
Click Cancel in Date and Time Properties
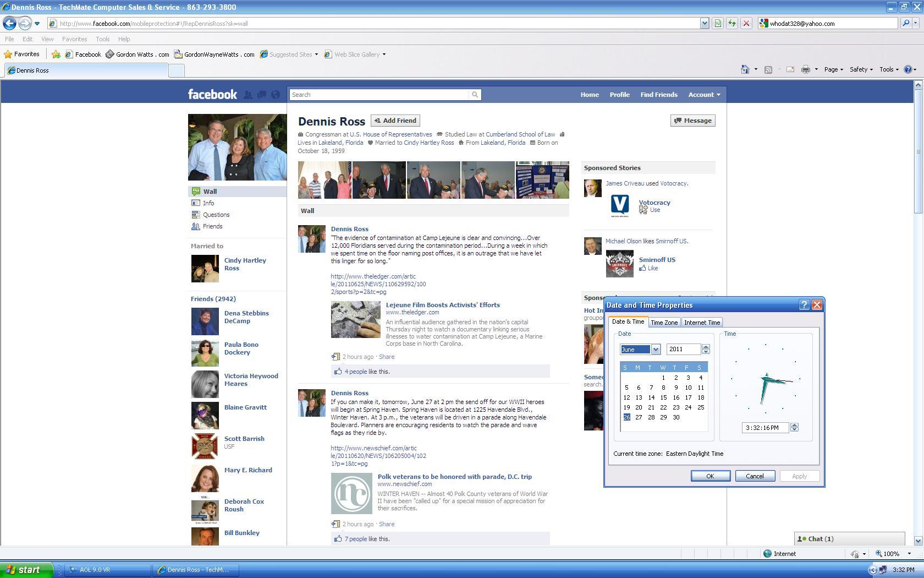(x=755, y=476)
